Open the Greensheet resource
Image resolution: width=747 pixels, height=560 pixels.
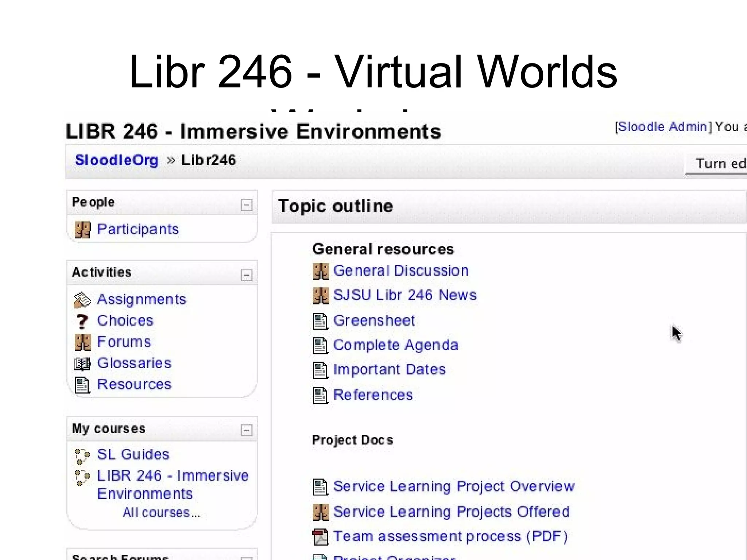click(374, 321)
